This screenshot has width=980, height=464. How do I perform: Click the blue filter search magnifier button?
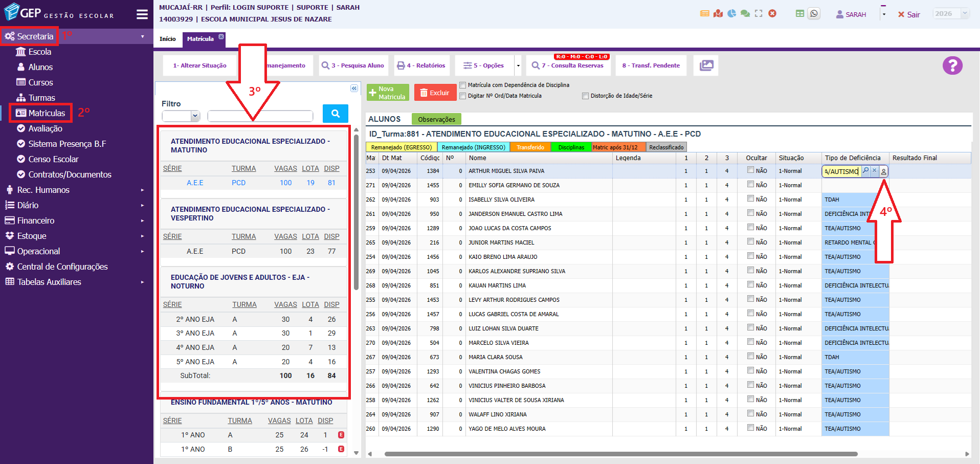[336, 114]
